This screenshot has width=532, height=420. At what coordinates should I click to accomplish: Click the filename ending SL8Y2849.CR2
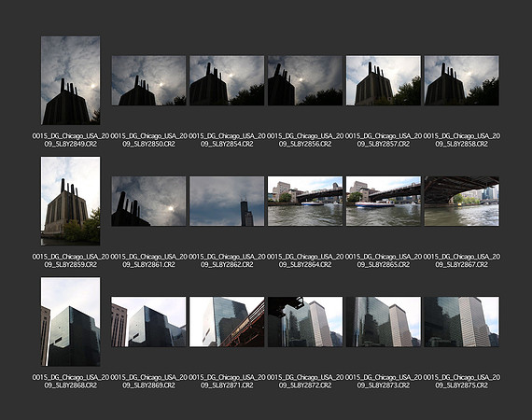click(71, 140)
